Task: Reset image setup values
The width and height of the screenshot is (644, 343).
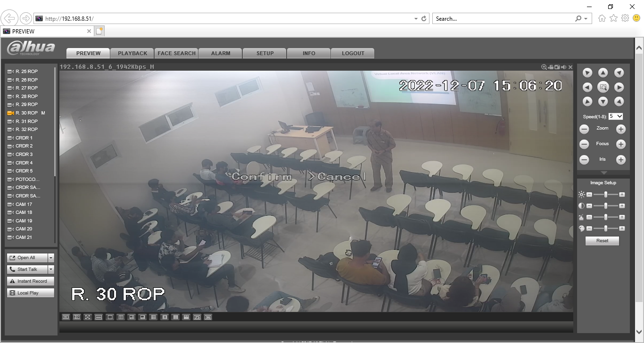Action: point(602,241)
